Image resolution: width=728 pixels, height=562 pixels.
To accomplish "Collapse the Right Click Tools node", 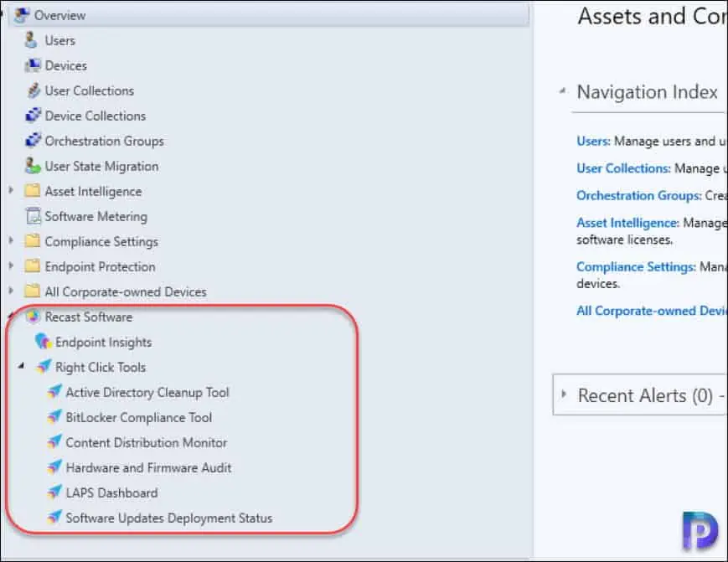I will (21, 366).
